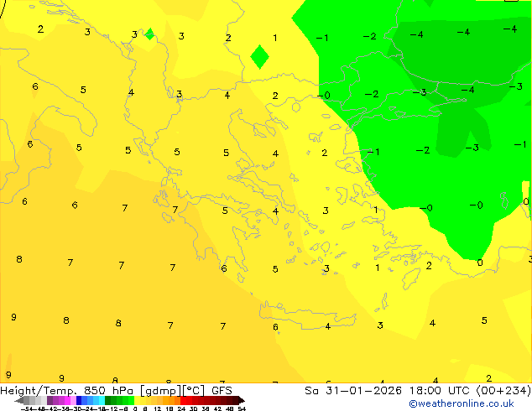This screenshot has height=411, width=532.
Task: Click the small green diamond near top-left '3'
Action: (x=149, y=34)
